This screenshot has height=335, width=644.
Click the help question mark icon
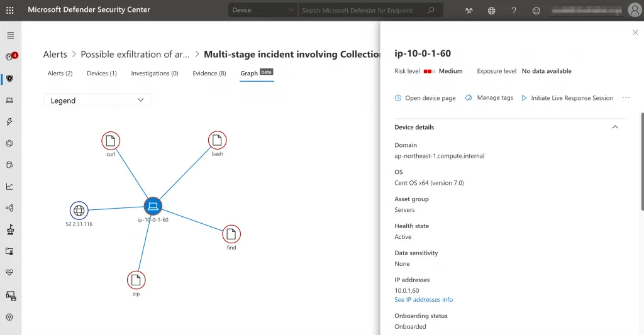tap(514, 11)
